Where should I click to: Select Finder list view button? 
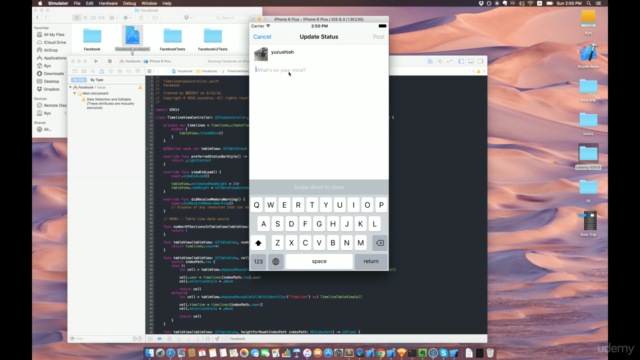click(x=85, y=18)
